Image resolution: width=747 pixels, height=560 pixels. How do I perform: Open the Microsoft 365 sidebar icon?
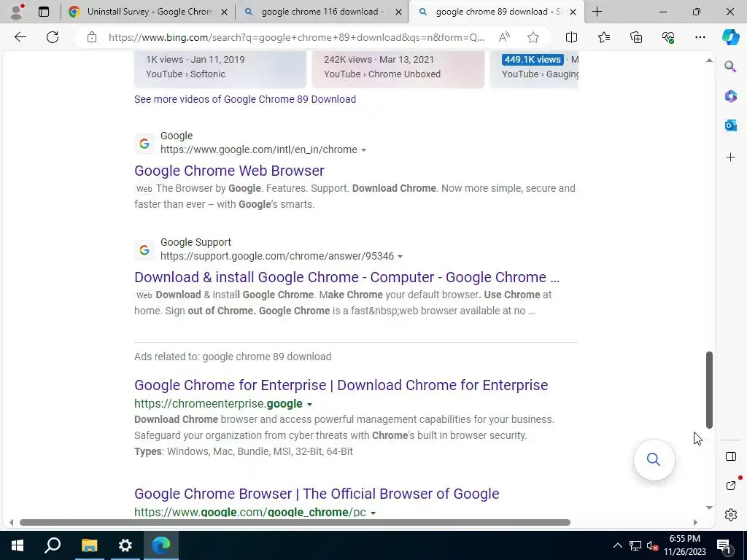coord(730,96)
